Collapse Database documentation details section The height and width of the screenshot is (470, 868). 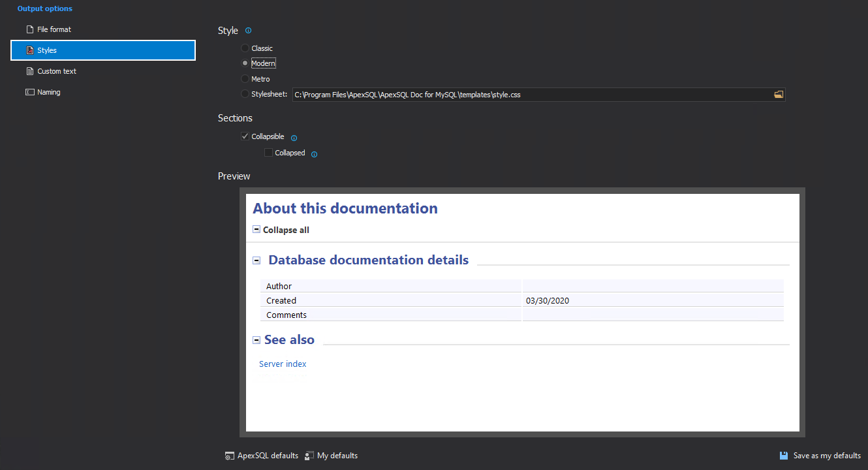coord(256,260)
